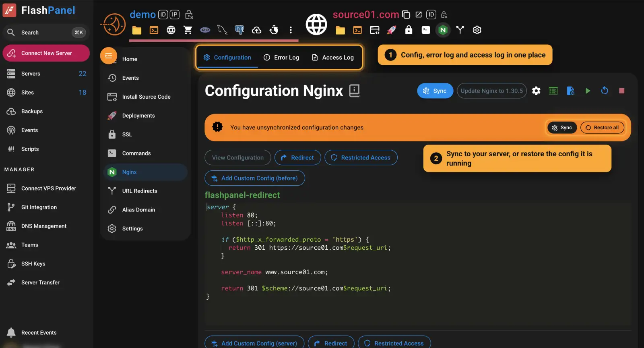The image size is (644, 348).
Task: Click the padlock SSL icon in site toolbar
Action: point(409,30)
